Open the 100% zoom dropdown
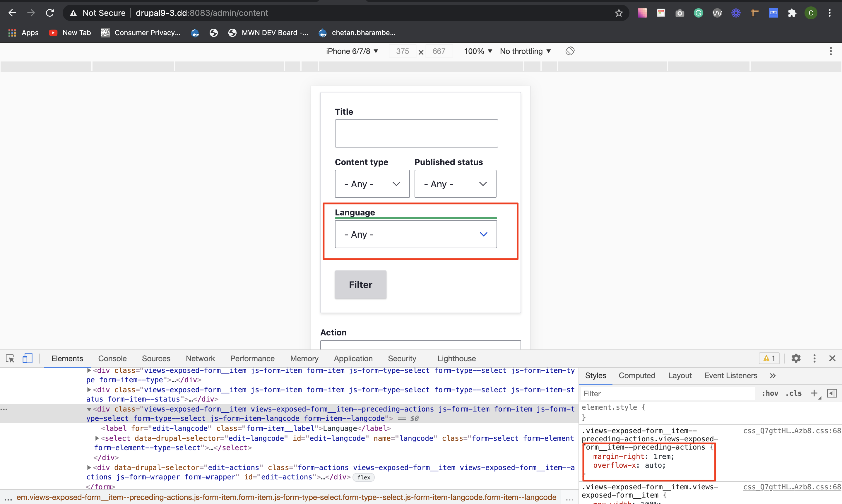The width and height of the screenshot is (842, 504). [x=478, y=51]
